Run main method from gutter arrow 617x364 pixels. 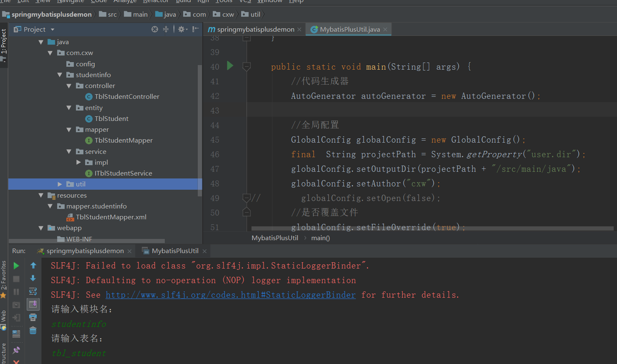230,66
